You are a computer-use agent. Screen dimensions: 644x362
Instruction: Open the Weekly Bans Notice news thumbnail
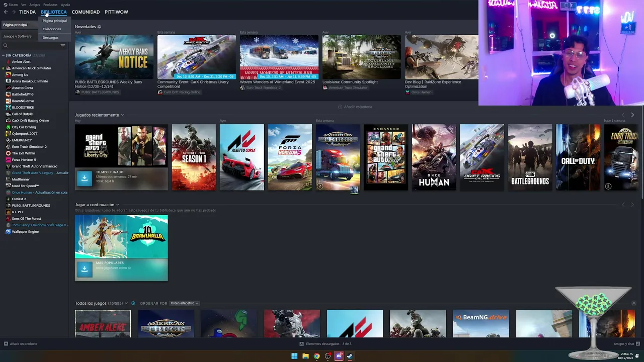click(x=114, y=57)
